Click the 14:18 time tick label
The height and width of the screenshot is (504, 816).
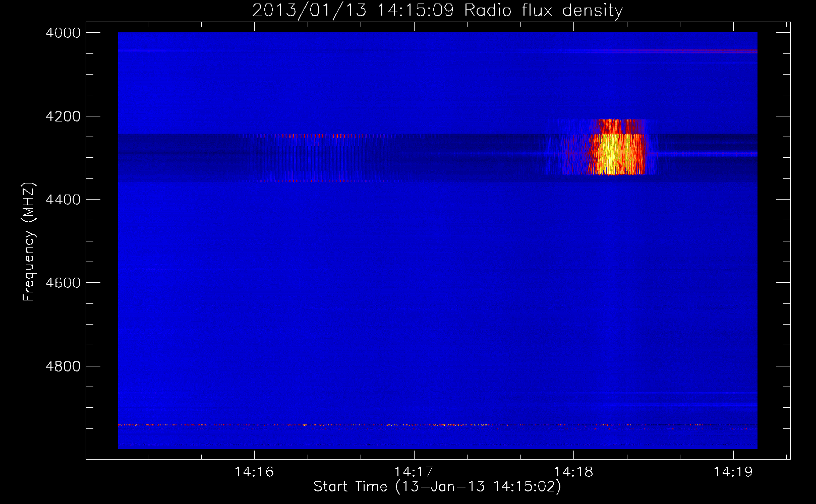click(x=573, y=472)
